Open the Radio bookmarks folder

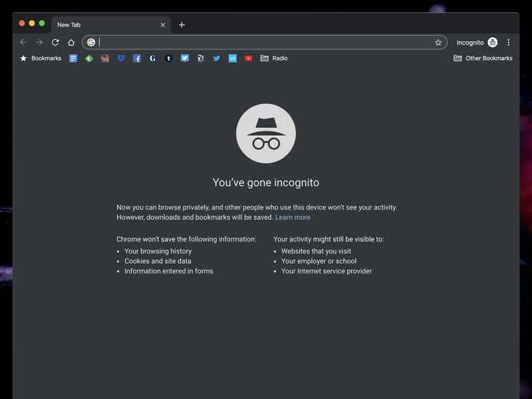274,58
